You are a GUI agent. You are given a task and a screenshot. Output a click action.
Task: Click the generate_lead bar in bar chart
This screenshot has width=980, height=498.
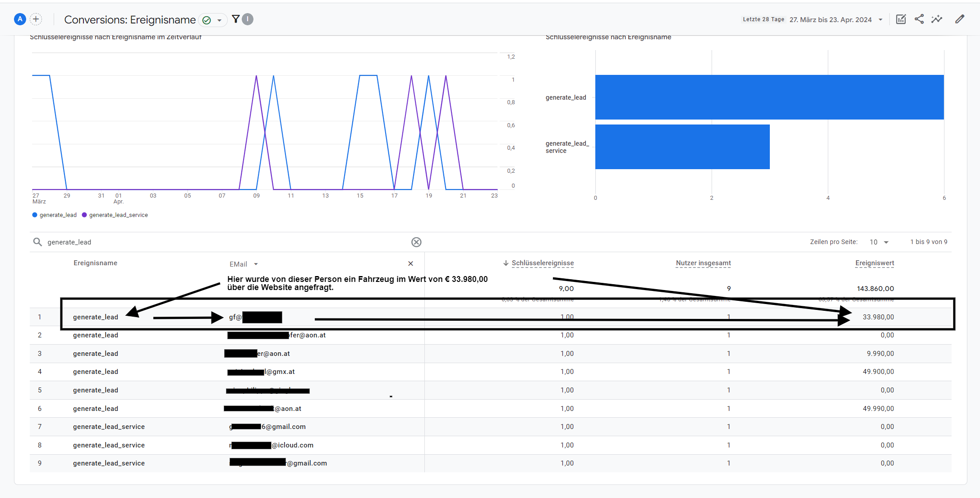pos(769,97)
